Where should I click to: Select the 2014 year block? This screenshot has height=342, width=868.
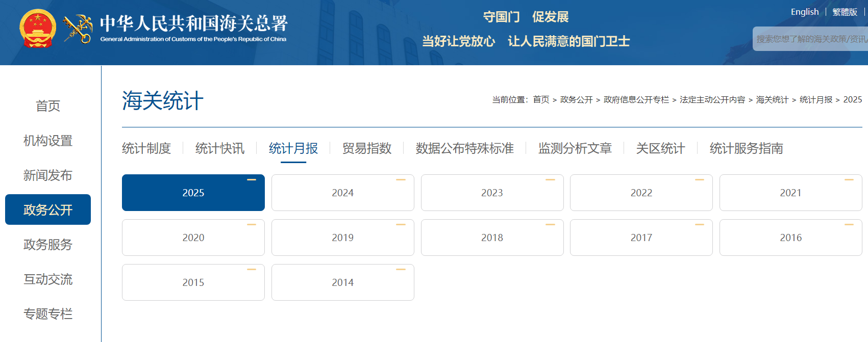click(342, 282)
